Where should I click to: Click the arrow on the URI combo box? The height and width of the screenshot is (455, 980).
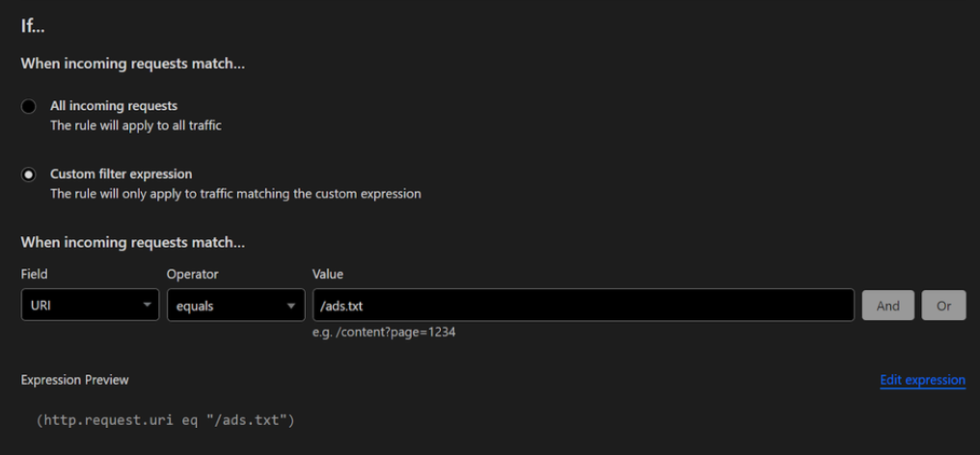click(147, 306)
